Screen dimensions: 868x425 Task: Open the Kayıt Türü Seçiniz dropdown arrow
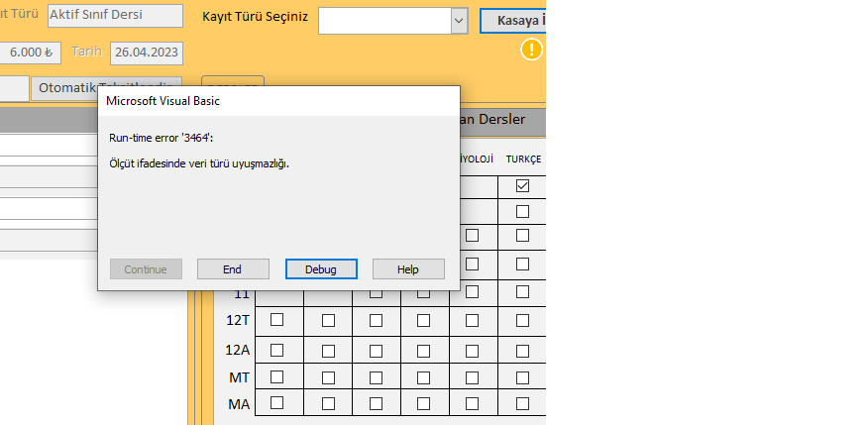click(458, 20)
